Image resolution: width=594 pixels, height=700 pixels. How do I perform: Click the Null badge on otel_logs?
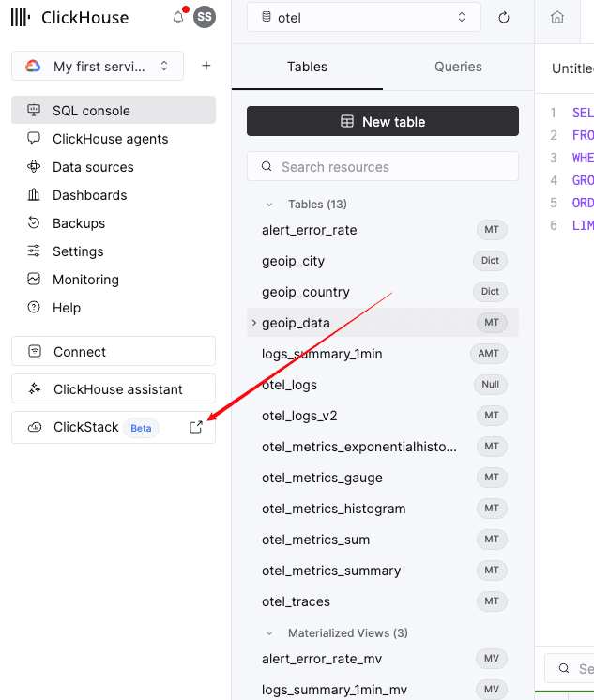pos(491,385)
